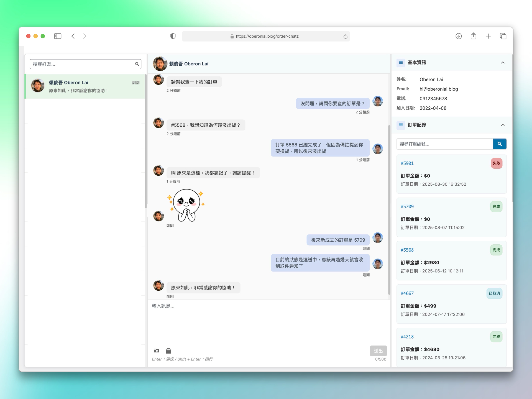Select 賴俊吾 Oberon Lai conversation in list

(x=85, y=86)
